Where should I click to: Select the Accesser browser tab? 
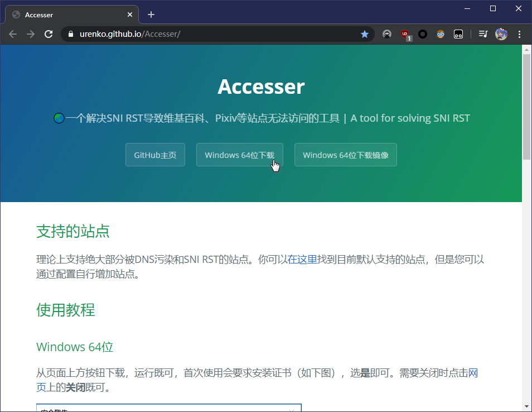pyautogui.click(x=71, y=15)
